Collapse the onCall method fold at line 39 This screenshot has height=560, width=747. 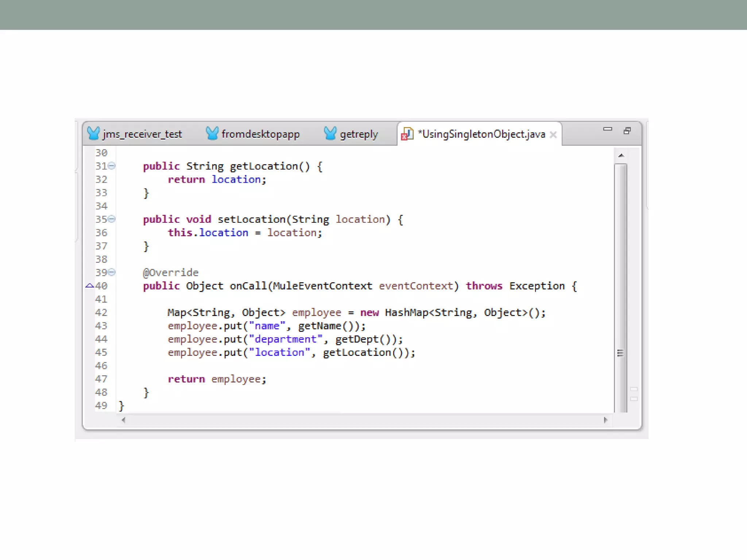pyautogui.click(x=112, y=272)
